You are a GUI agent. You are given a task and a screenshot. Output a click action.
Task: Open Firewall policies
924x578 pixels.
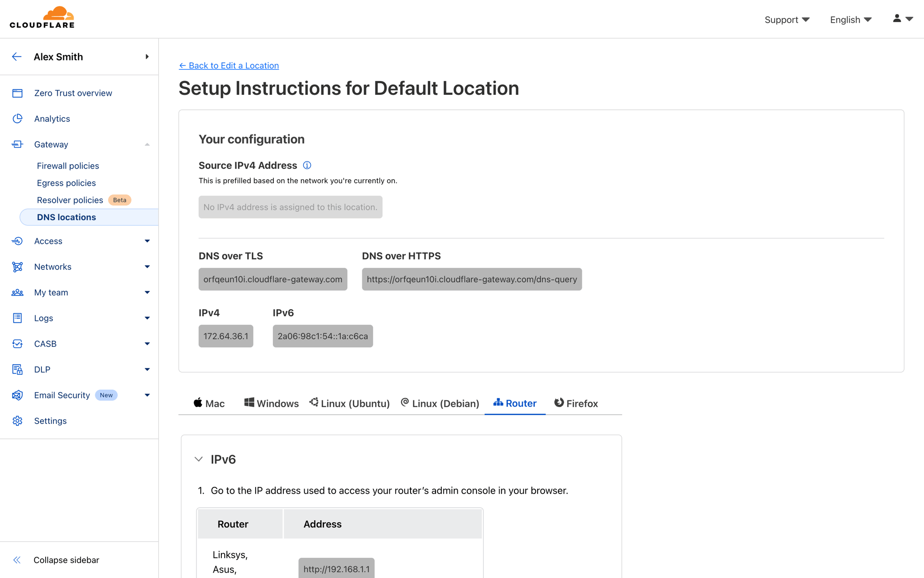[68, 166]
